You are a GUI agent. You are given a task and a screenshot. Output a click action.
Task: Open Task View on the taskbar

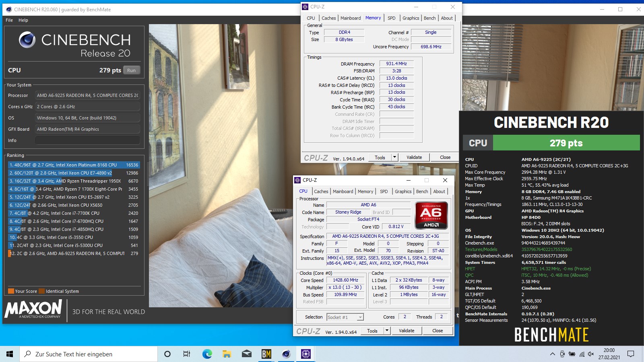pyautogui.click(x=187, y=354)
